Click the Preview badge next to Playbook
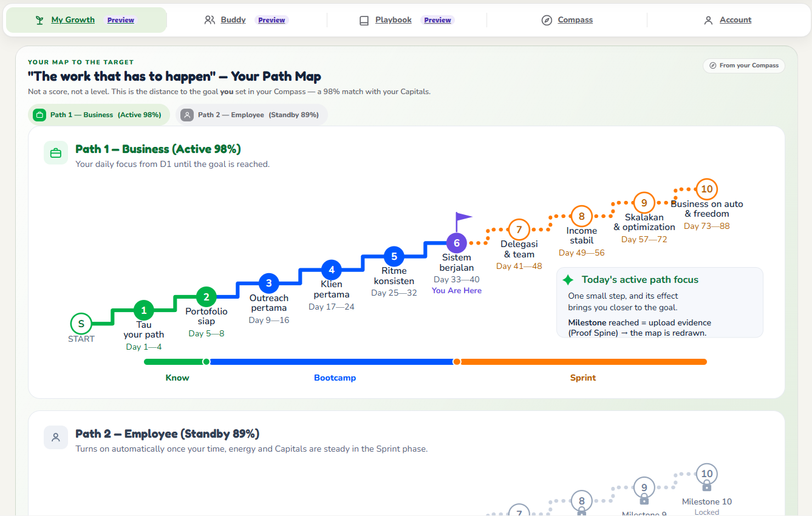Viewport: 812px width, 516px height. point(437,20)
